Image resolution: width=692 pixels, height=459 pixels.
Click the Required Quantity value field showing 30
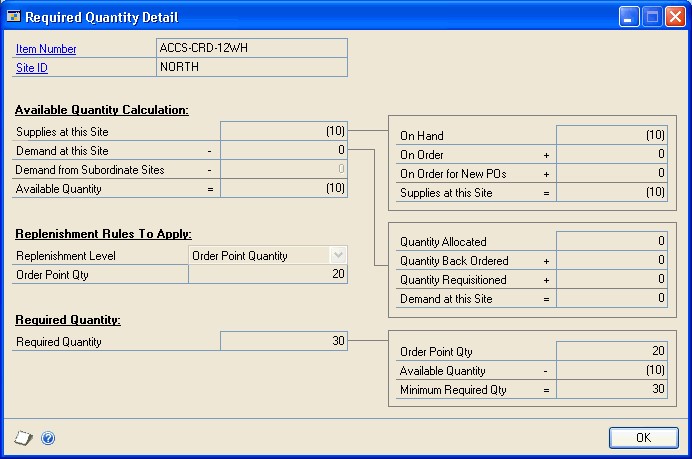tap(284, 341)
